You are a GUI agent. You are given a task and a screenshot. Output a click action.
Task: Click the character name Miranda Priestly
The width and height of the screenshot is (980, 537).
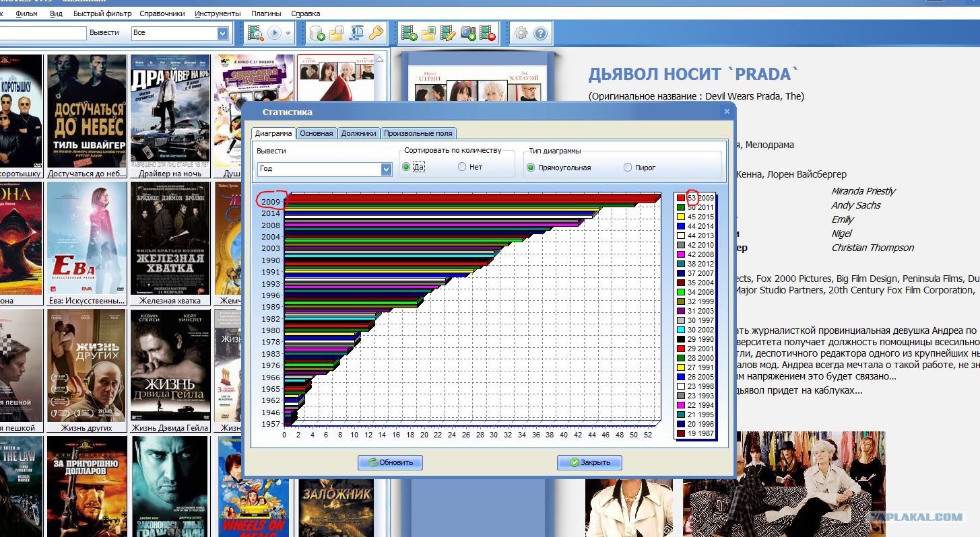click(x=863, y=191)
